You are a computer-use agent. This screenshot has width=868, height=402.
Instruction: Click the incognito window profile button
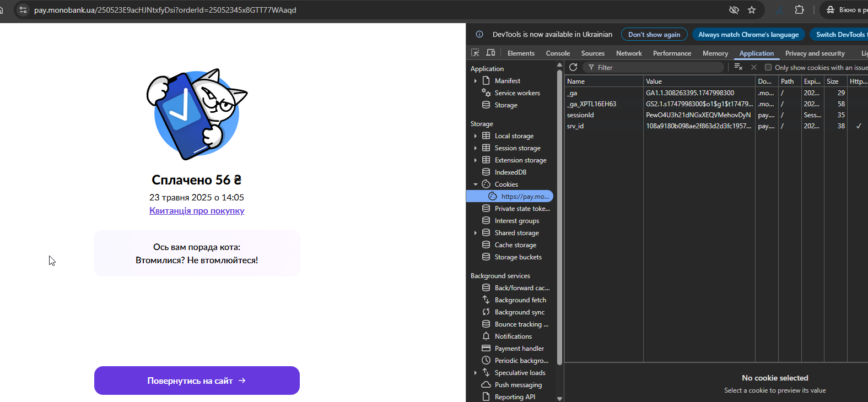pyautogui.click(x=844, y=10)
